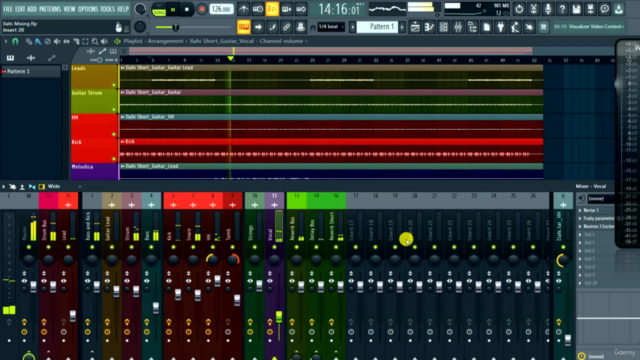This screenshot has width=640, height=360.
Task: Click the next pattern arrow beside Pattern 1
Action: click(x=402, y=27)
